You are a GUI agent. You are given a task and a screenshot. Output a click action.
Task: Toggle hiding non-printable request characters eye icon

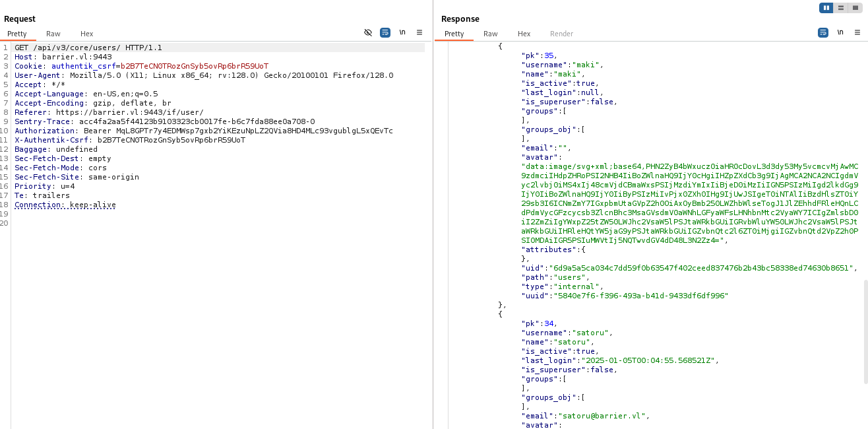(x=368, y=32)
